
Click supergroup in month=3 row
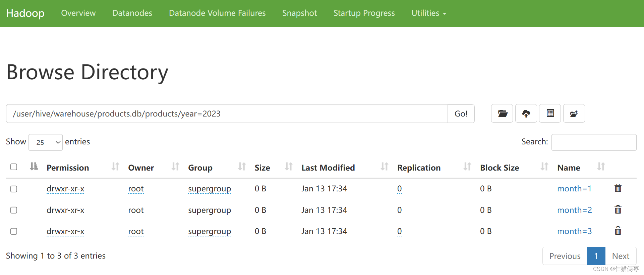click(210, 232)
